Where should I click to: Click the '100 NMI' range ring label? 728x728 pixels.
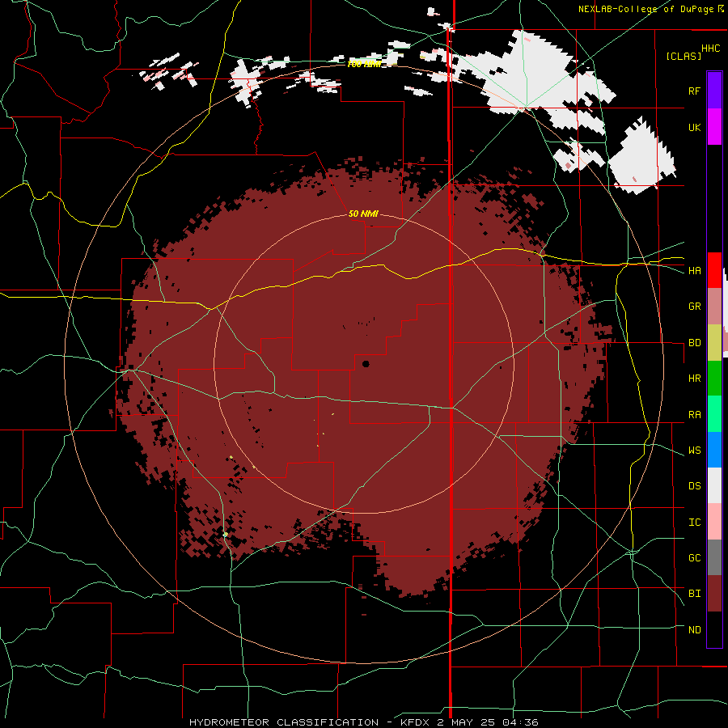[x=364, y=64]
